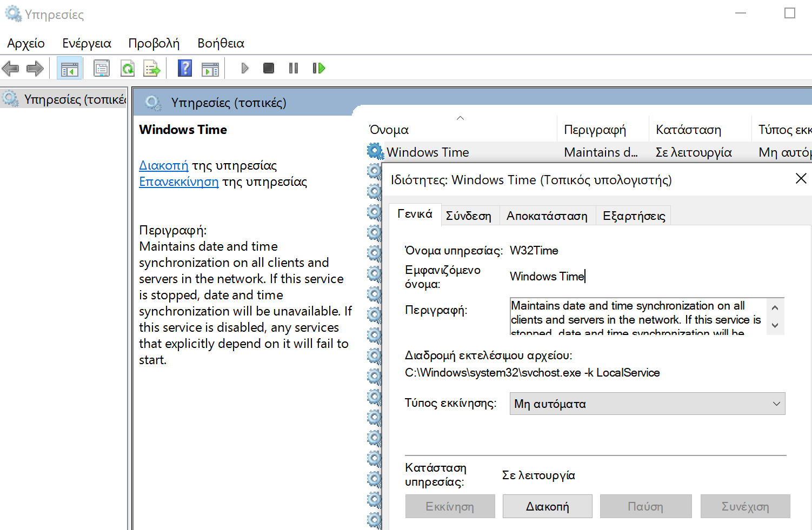
Task: Switch to the Σύνδεση tab
Action: (x=469, y=215)
